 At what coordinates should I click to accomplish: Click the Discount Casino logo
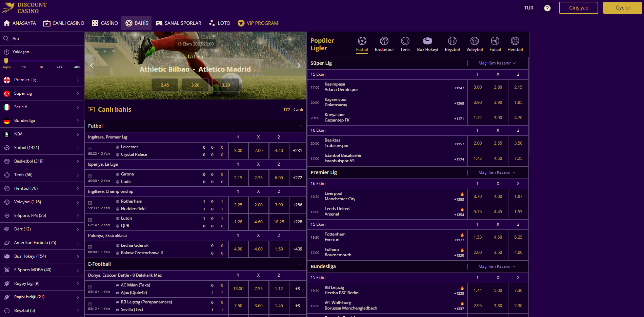pos(24,8)
